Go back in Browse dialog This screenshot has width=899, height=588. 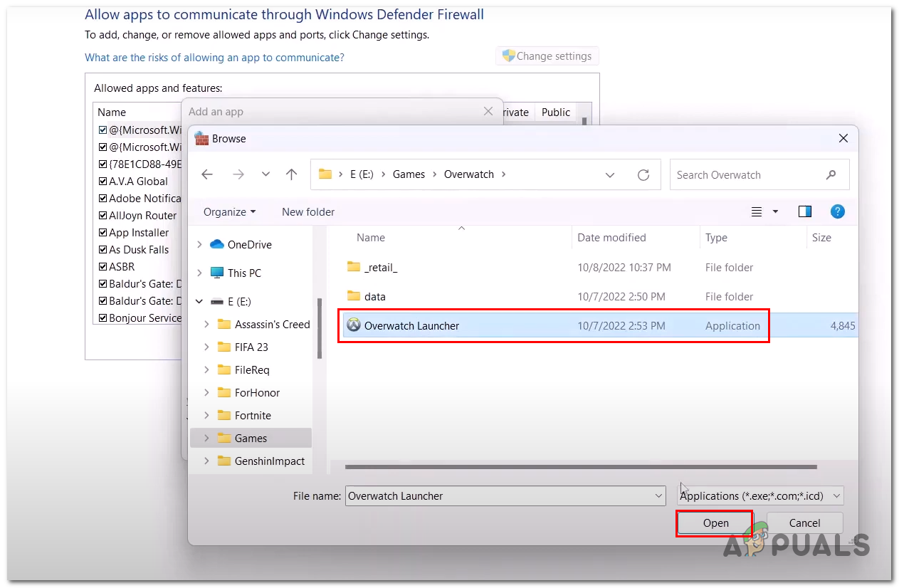pos(207,174)
